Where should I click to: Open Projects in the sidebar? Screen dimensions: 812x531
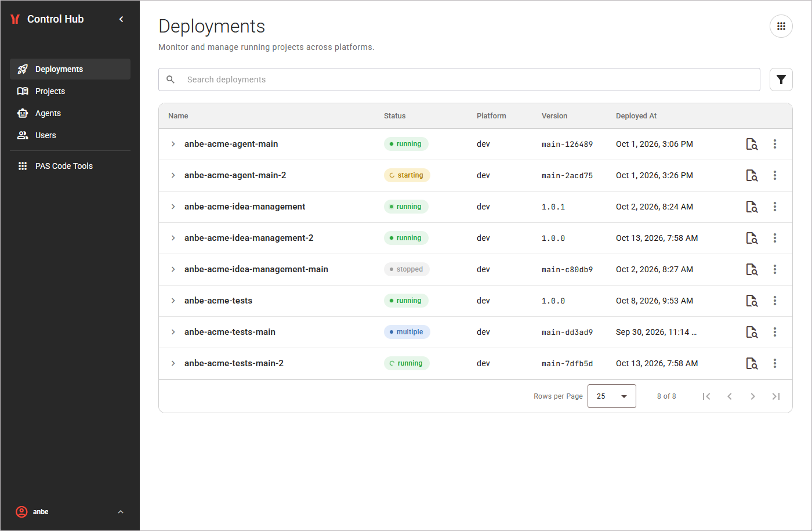pyautogui.click(x=70, y=91)
